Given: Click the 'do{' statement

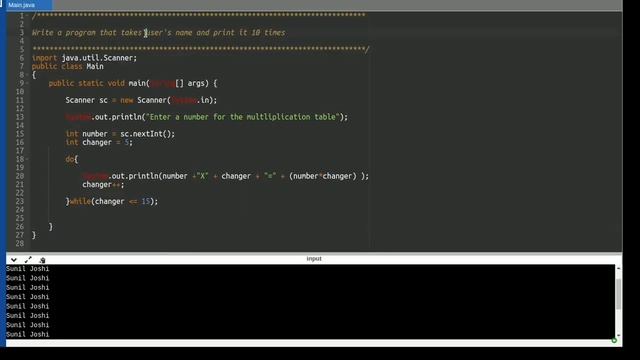Looking at the screenshot, I should pos(71,159).
